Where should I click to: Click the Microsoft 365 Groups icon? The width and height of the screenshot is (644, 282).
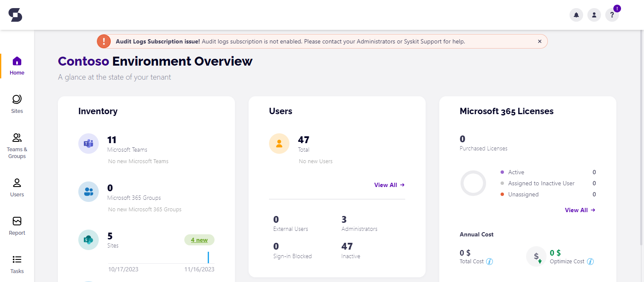88,191
